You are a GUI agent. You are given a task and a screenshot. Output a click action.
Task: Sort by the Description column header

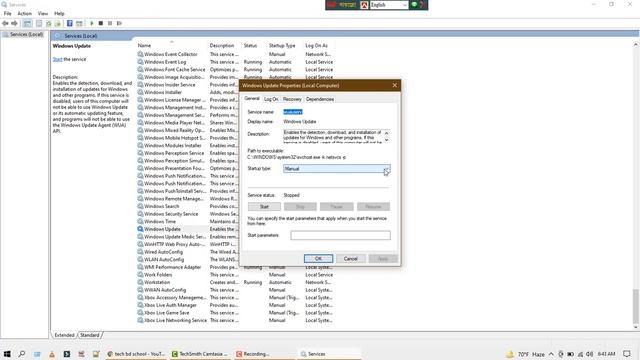[222, 46]
